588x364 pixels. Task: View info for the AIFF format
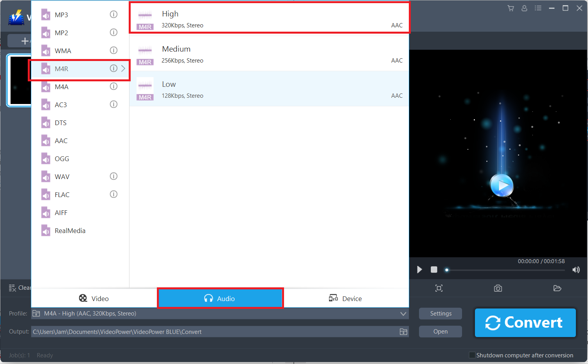tap(113, 212)
